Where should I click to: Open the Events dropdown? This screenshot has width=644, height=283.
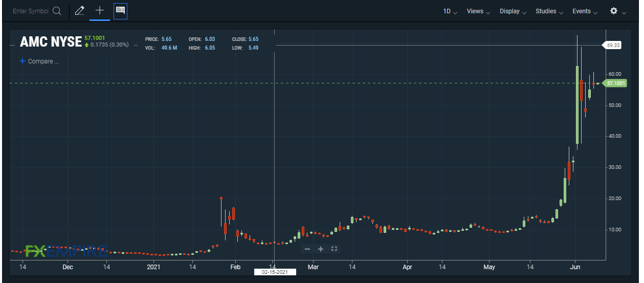585,11
